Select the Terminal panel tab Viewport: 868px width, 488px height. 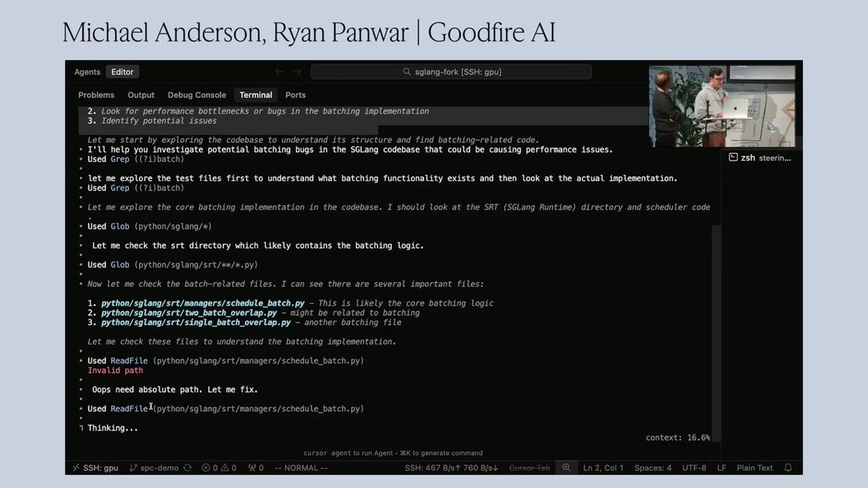click(256, 95)
